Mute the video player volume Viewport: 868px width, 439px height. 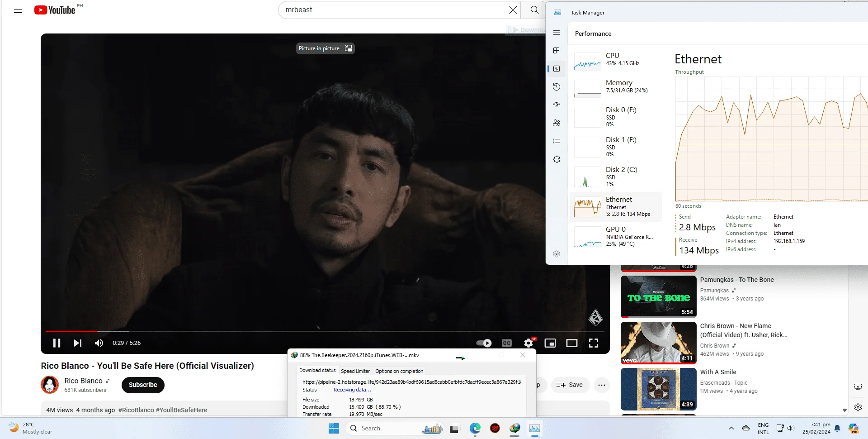(x=99, y=343)
